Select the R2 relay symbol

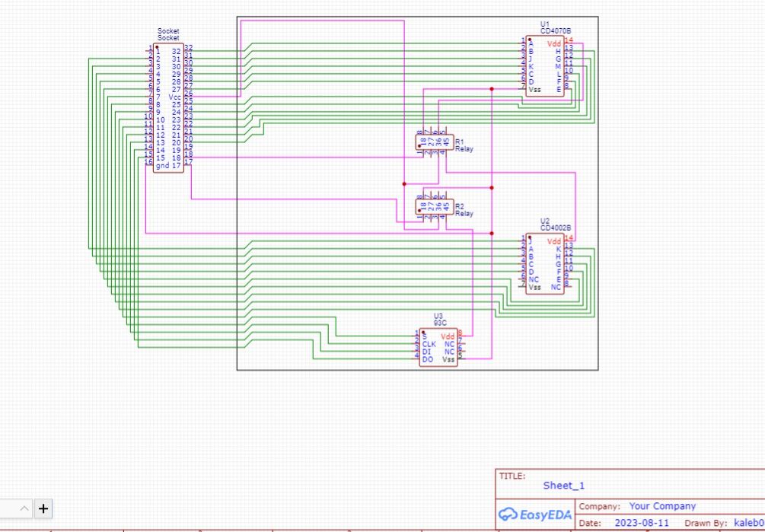[433, 206]
